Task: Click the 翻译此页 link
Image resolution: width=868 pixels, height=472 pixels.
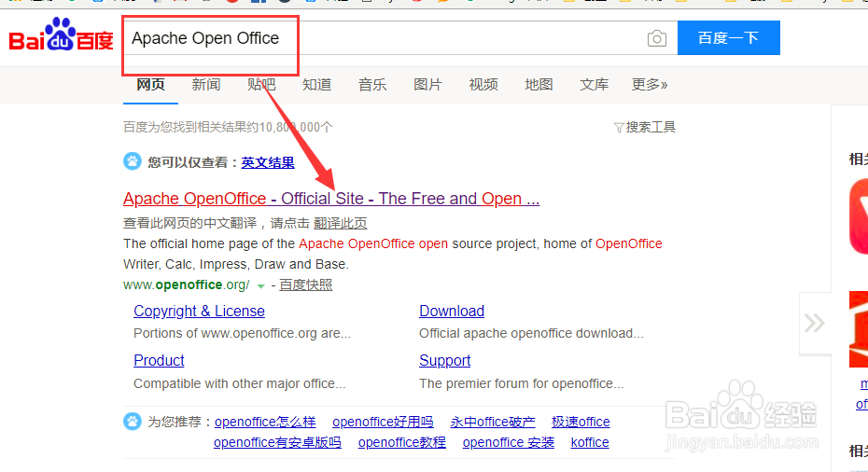Action: tap(341, 223)
